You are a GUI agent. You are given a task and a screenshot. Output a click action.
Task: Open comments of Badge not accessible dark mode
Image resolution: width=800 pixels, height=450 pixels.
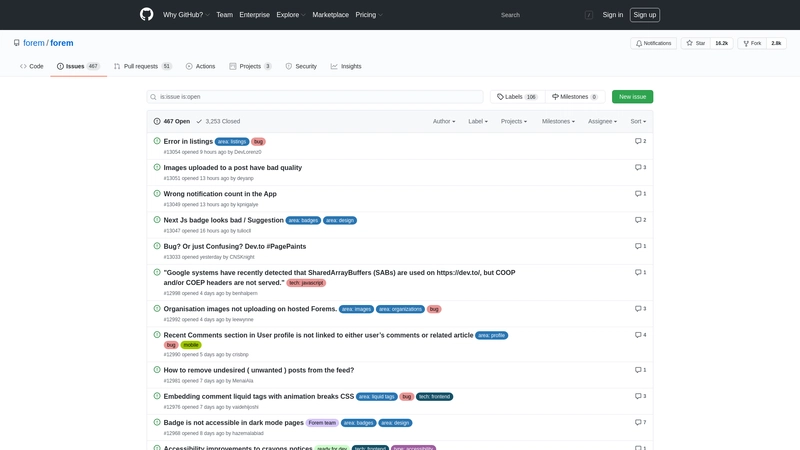(640, 422)
